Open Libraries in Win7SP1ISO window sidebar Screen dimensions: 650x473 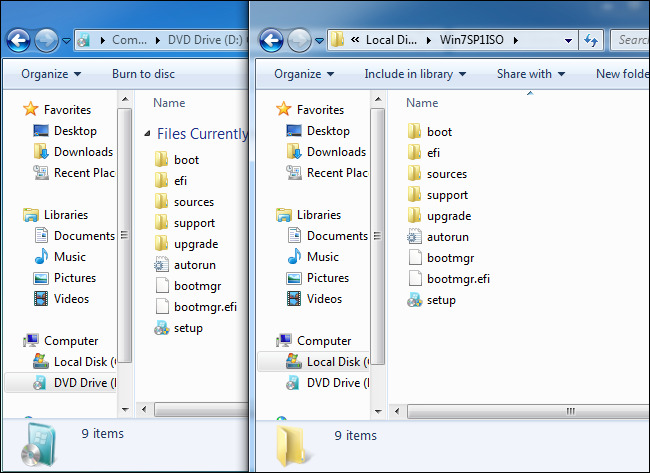point(308,215)
